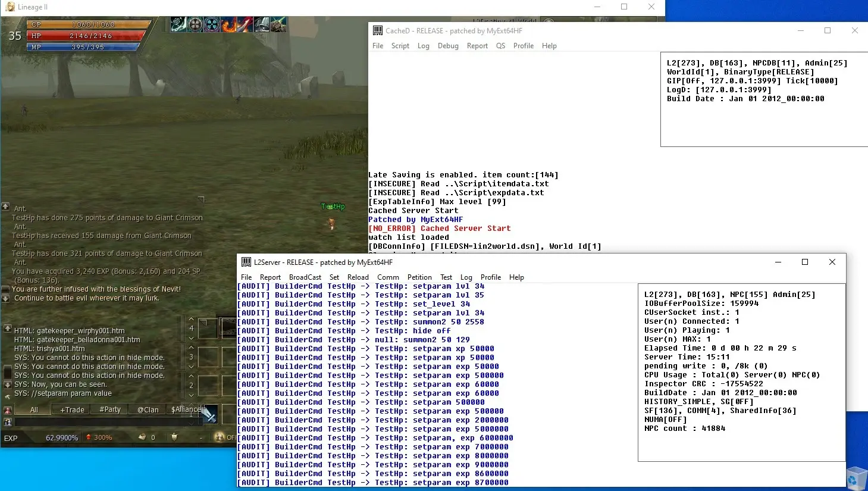The width and height of the screenshot is (868, 491).
Task: Click the group icon beside chat input
Action: 8,422
